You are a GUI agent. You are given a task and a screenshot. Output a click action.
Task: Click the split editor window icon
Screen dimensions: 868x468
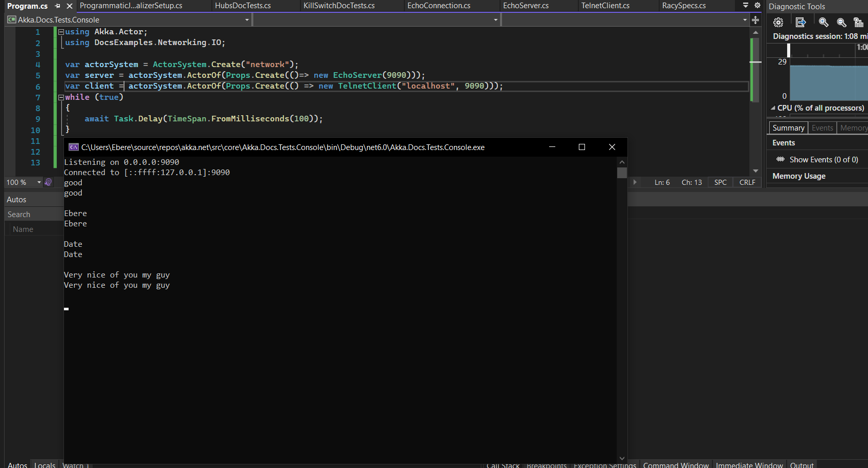tap(755, 20)
